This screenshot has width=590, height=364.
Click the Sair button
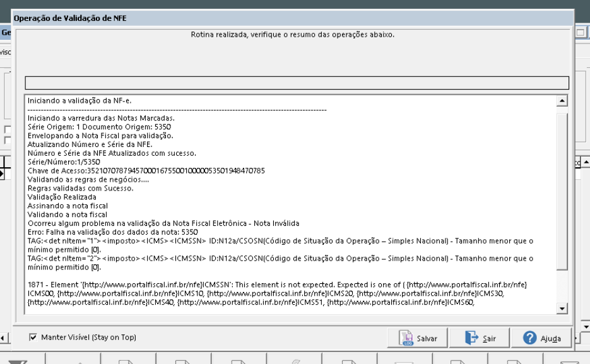[x=480, y=338]
